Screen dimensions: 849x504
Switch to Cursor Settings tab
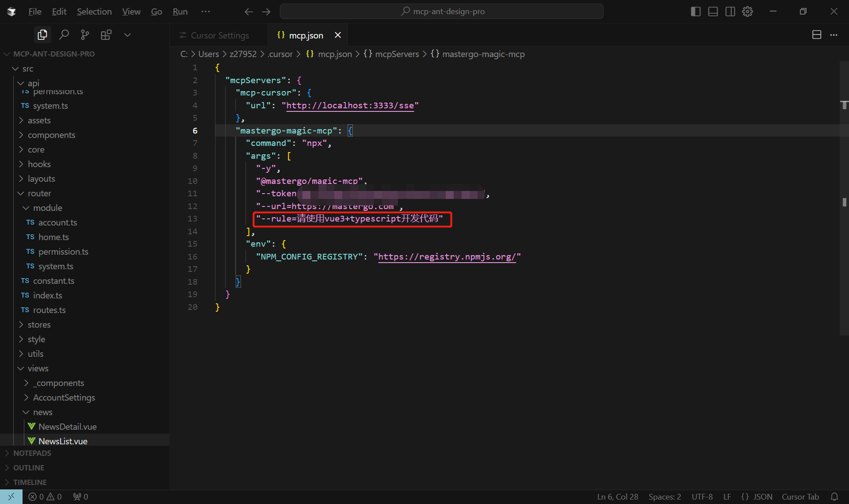tap(218, 35)
